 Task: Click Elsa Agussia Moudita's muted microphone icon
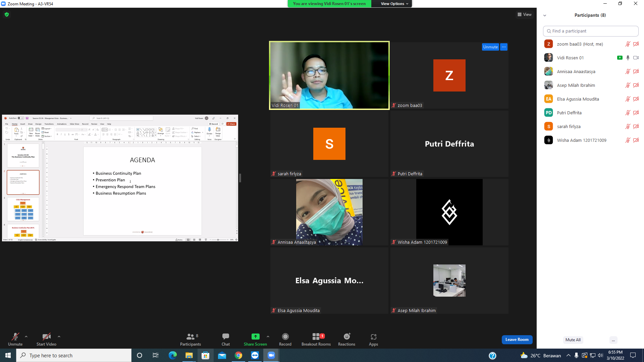(628, 99)
